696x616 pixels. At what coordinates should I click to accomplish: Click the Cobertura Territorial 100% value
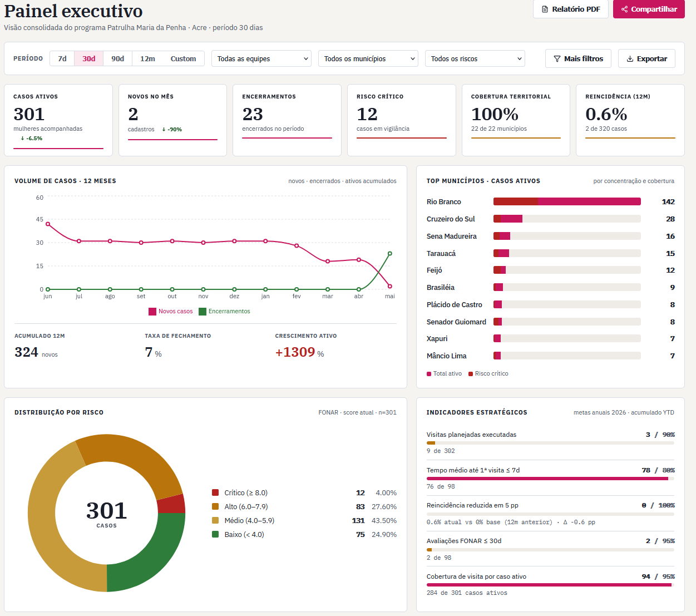(x=495, y=114)
